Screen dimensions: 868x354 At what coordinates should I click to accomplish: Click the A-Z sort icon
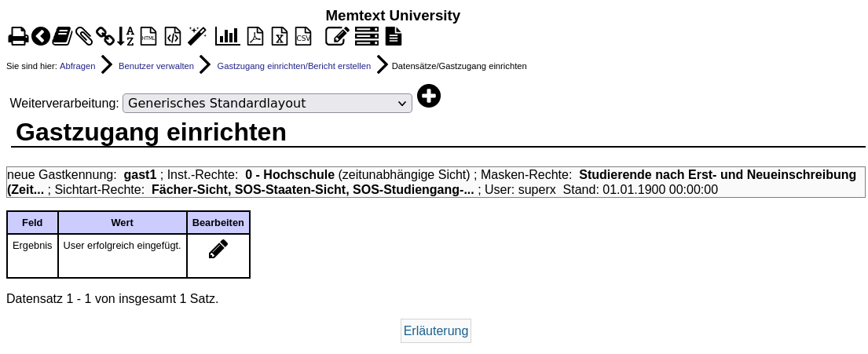(x=126, y=36)
